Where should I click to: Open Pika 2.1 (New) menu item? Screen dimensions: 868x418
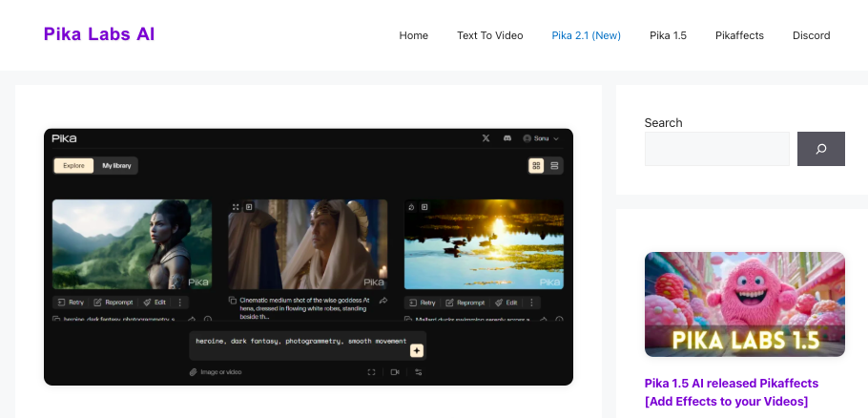tap(587, 35)
